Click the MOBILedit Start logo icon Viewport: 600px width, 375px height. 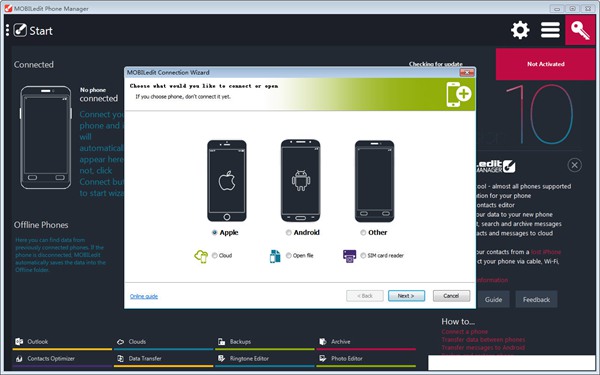pyautogui.click(x=20, y=30)
